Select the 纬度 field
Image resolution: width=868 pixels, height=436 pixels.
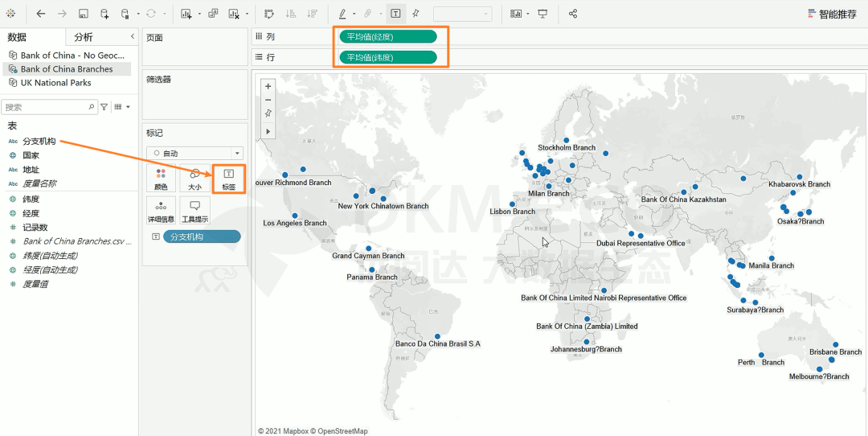coord(31,199)
